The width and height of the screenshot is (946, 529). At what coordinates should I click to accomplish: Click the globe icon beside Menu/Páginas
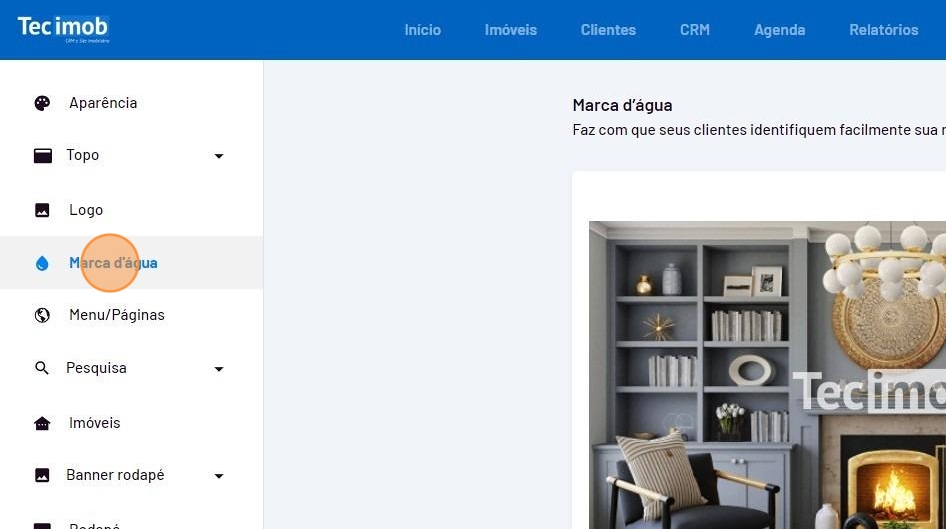coord(42,315)
